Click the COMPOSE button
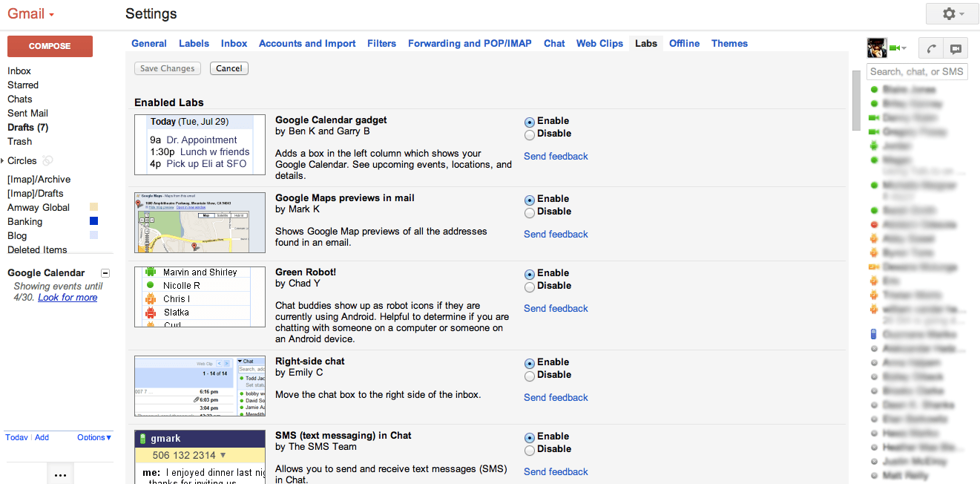Image resolution: width=980 pixels, height=484 pixels. tap(50, 46)
